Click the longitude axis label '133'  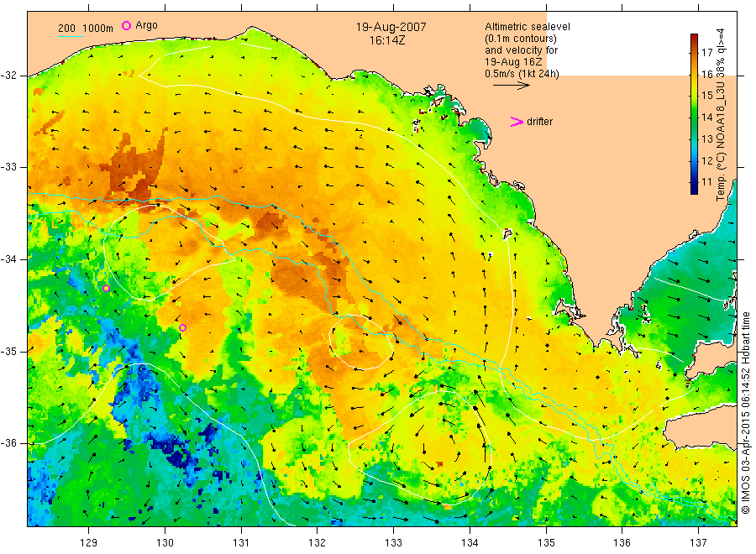tap(393, 543)
